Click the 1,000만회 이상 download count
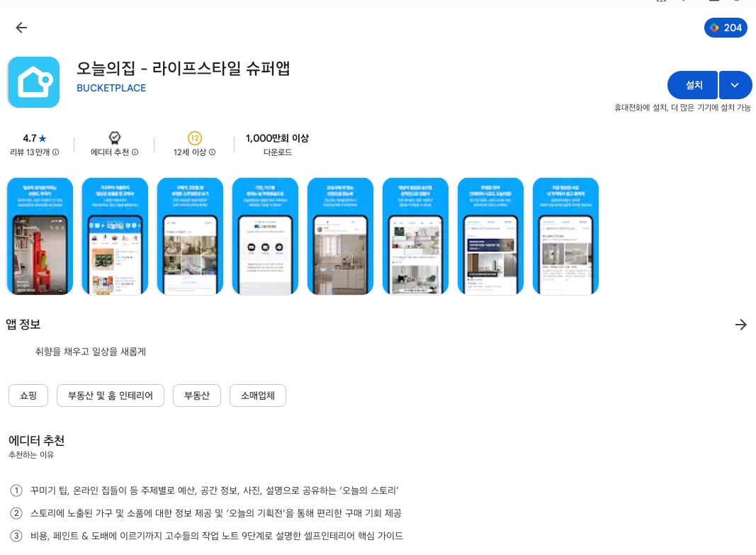 coord(277,138)
